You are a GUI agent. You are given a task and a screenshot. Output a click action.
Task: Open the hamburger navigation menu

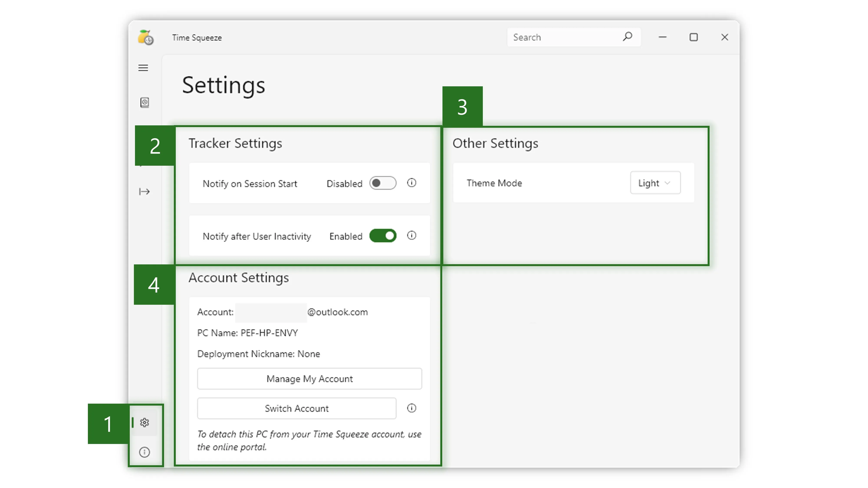(x=143, y=68)
